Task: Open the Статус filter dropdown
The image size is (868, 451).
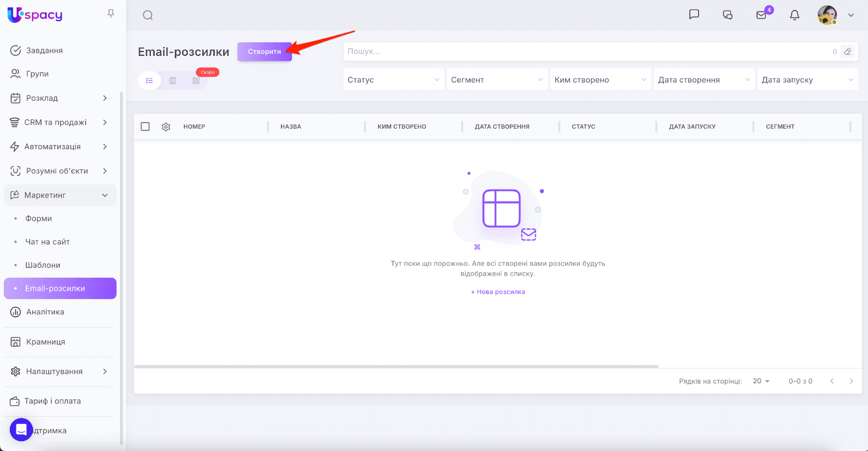Action: coord(393,80)
